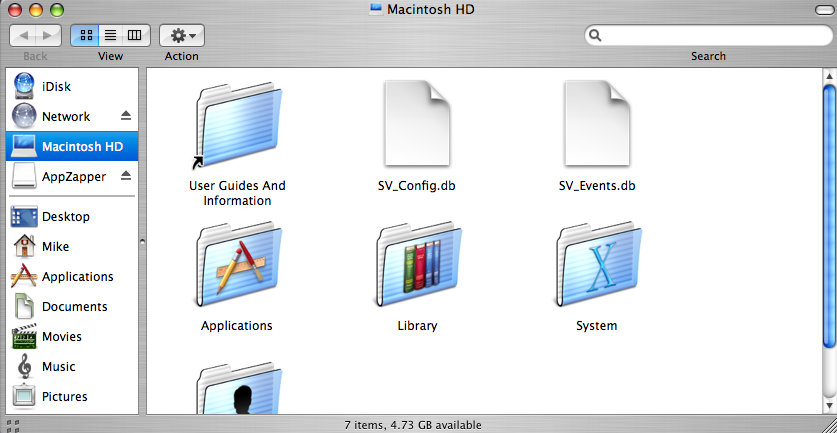The image size is (837, 433).
Task: Open the Action gear dropdown menu
Action: coord(181,35)
